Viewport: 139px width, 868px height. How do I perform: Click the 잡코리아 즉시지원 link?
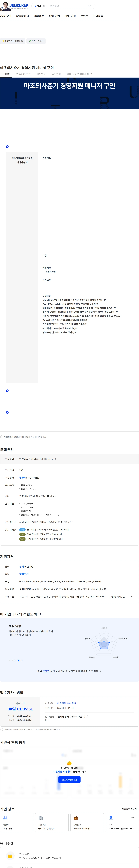pyautogui.click(x=66, y=703)
